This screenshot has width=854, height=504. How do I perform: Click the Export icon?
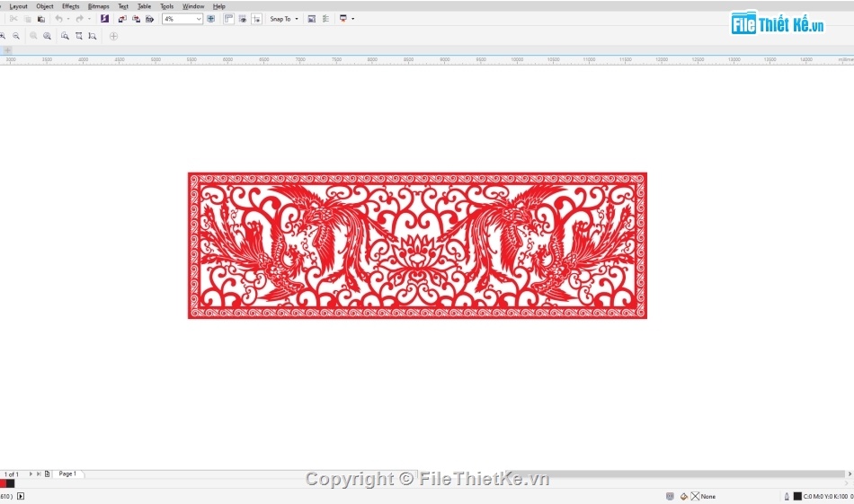pos(136,19)
